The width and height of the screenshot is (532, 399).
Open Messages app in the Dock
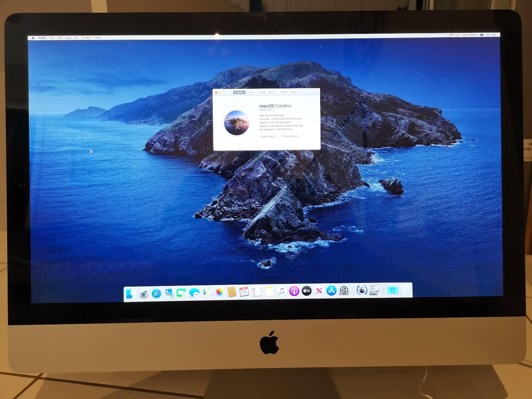[x=194, y=293]
